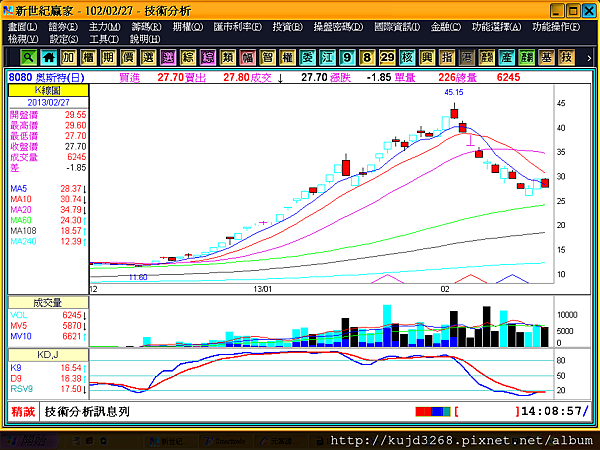Image resolution: width=600 pixels, height=450 pixels.
Task: Click the 開始 Start button on taskbar
Action: click(x=30, y=441)
